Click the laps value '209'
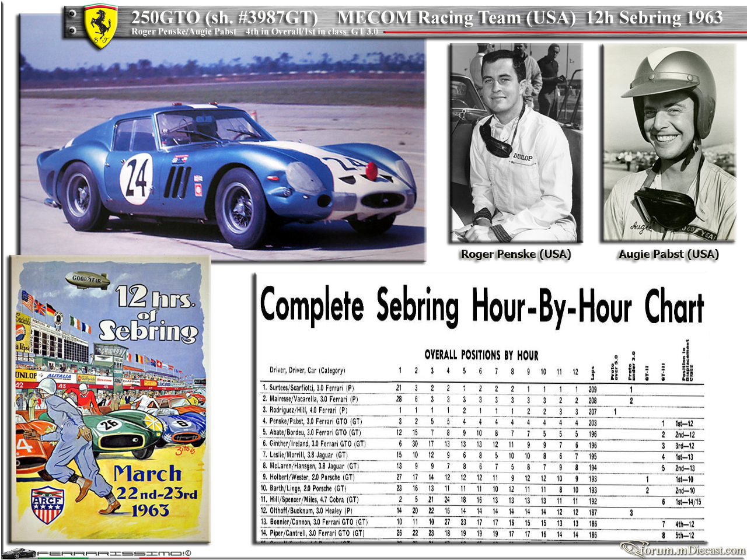Screen dimensions: 747x560 point(593,389)
